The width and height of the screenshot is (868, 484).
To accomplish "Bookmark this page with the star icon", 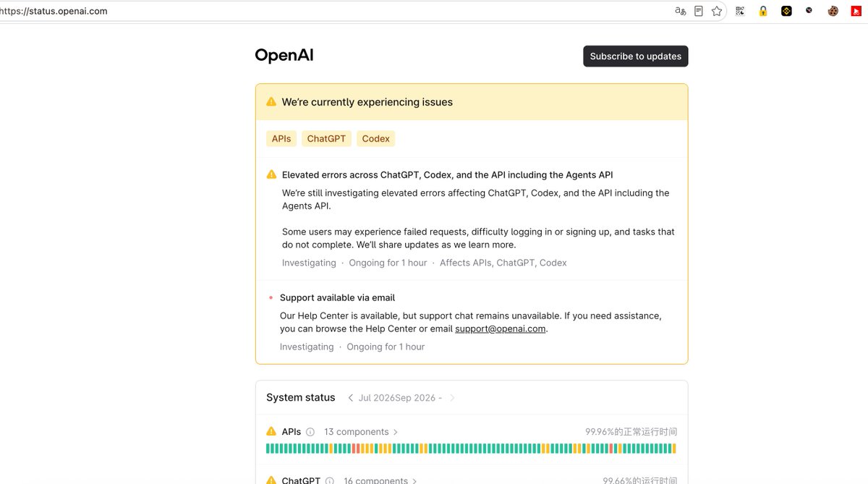I will [717, 11].
